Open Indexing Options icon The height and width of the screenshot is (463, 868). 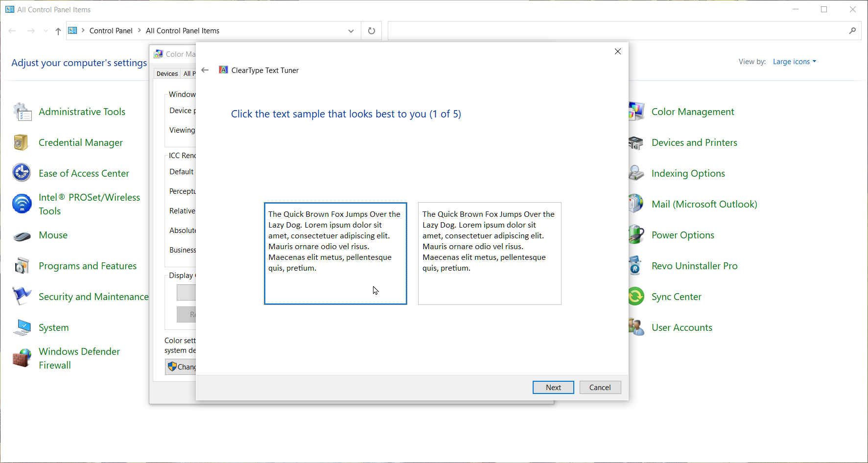point(636,173)
